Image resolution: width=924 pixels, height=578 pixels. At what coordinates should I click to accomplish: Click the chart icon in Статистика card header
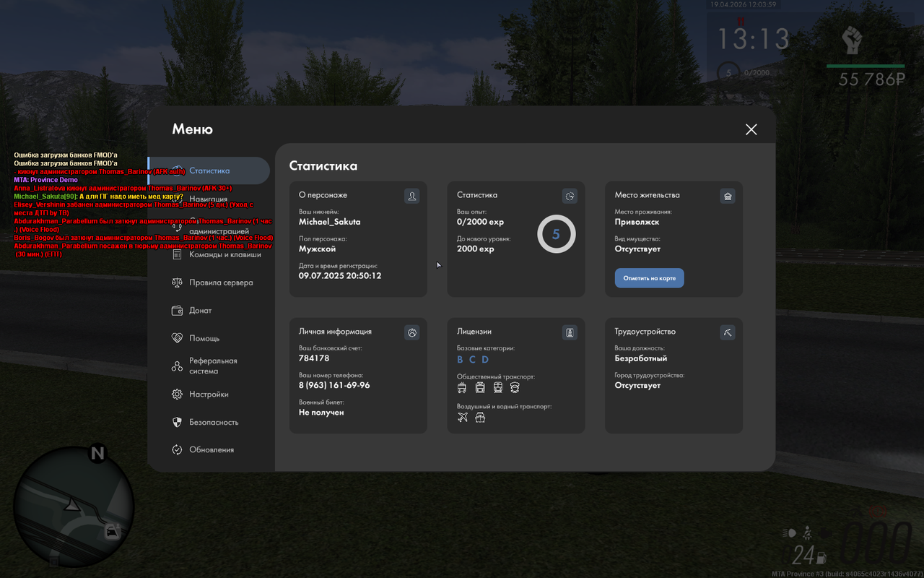point(570,196)
